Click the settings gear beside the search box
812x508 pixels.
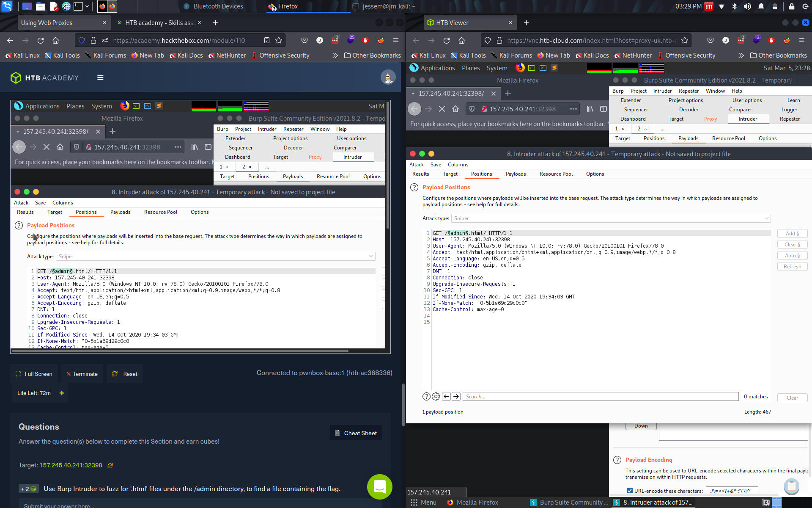pyautogui.click(x=436, y=397)
